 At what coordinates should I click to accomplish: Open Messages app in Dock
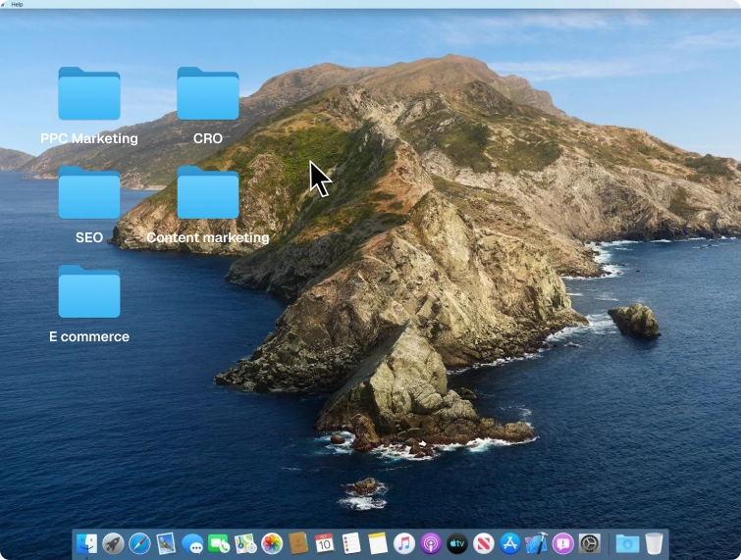point(192,544)
